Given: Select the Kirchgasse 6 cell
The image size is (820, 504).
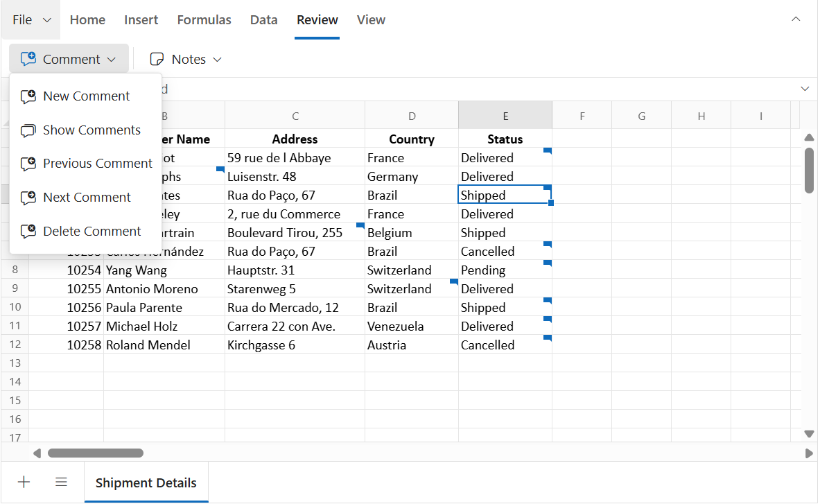Looking at the screenshot, I should click(295, 345).
